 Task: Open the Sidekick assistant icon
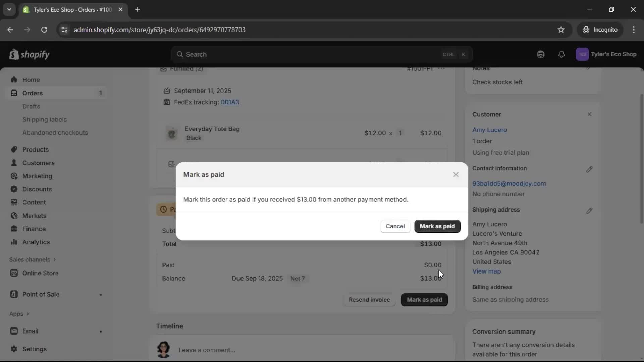pos(540,54)
